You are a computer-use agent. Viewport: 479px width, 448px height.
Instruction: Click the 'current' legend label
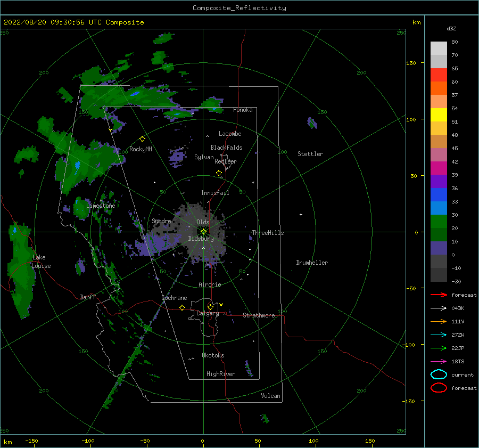(463, 375)
